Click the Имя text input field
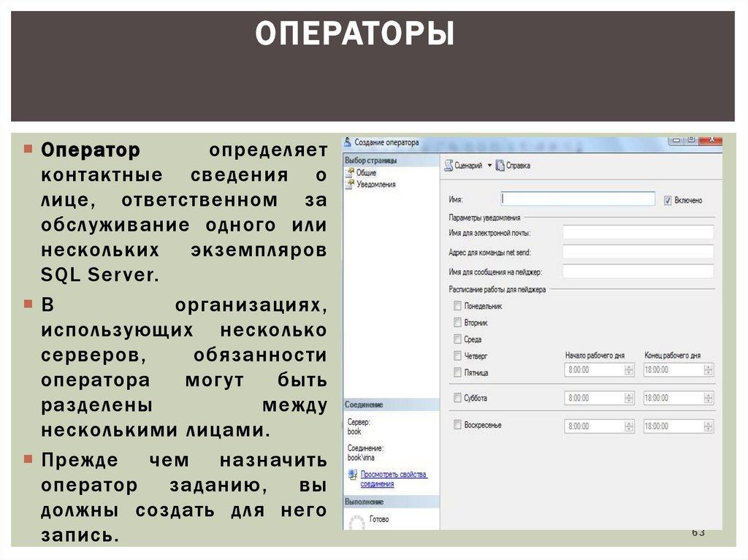748x560 pixels. point(578,199)
